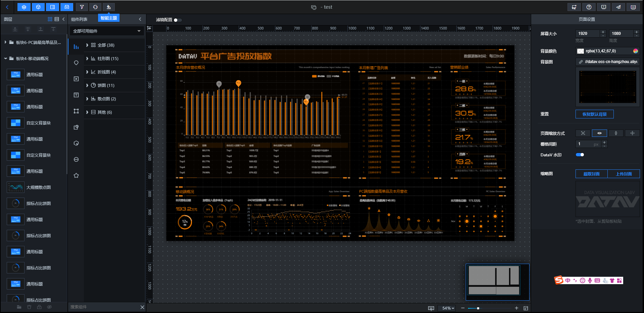Toggle the component list cube button
The width and height of the screenshot is (644, 313).
click(x=38, y=7)
